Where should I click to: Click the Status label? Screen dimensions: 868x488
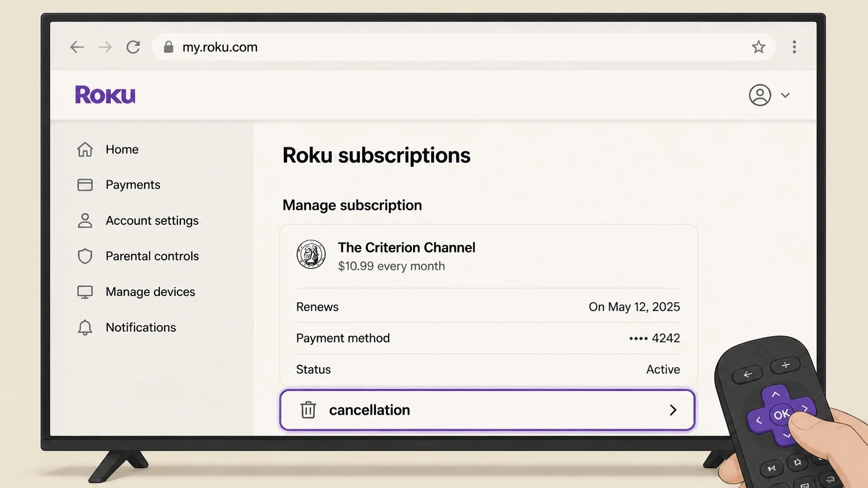314,369
